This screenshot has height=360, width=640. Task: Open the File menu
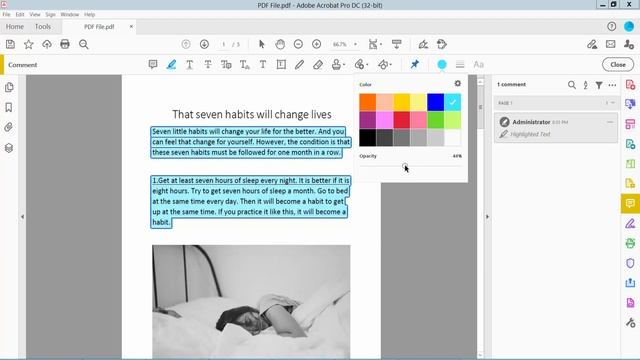coord(7,14)
